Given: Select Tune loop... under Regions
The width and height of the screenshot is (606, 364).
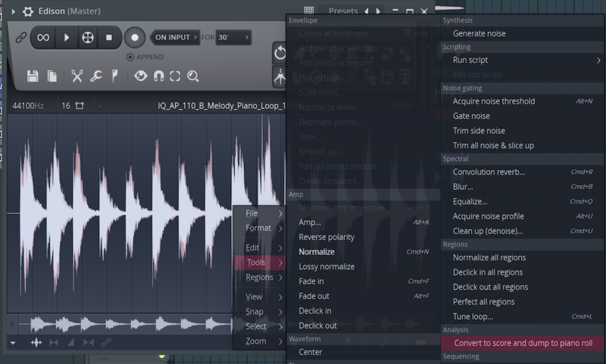Looking at the screenshot, I should pyautogui.click(x=473, y=316).
